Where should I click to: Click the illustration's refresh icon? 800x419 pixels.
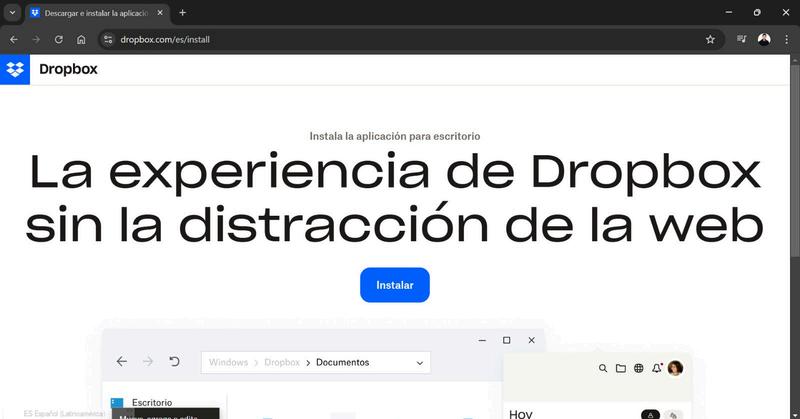coord(174,361)
